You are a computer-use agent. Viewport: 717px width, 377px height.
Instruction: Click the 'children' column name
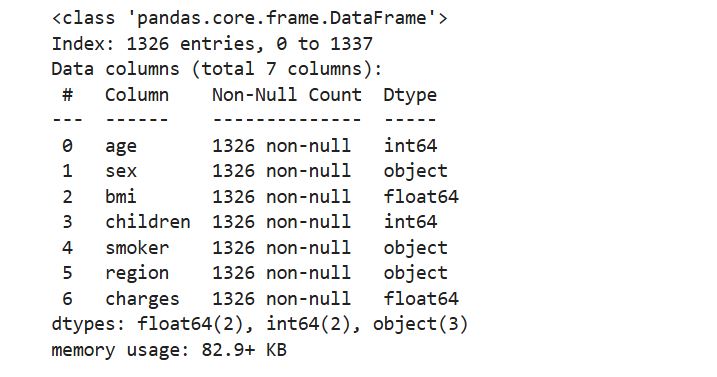coord(148,221)
